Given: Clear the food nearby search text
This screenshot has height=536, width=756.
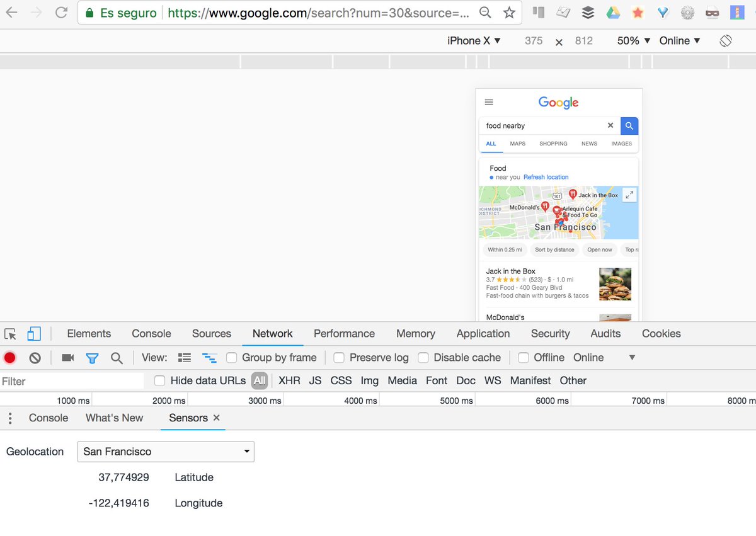Looking at the screenshot, I should (x=610, y=125).
